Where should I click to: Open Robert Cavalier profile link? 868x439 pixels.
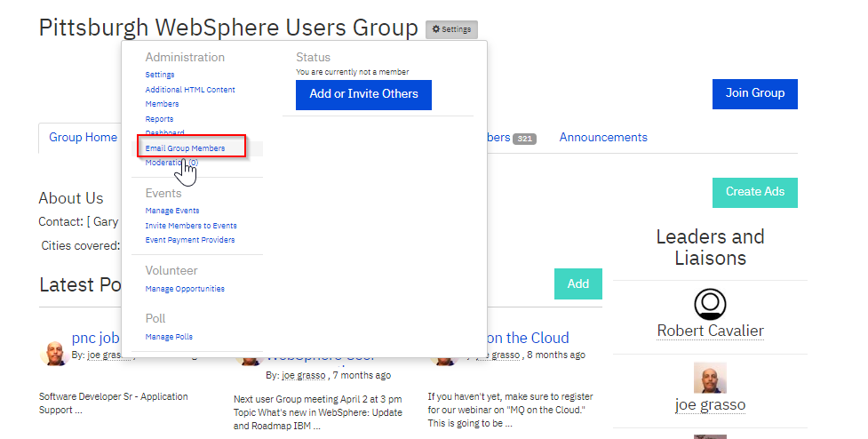pyautogui.click(x=710, y=331)
